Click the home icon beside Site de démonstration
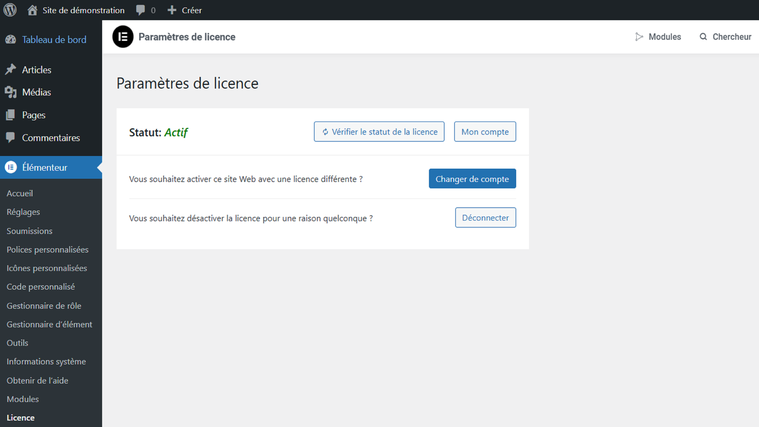 pos(32,10)
